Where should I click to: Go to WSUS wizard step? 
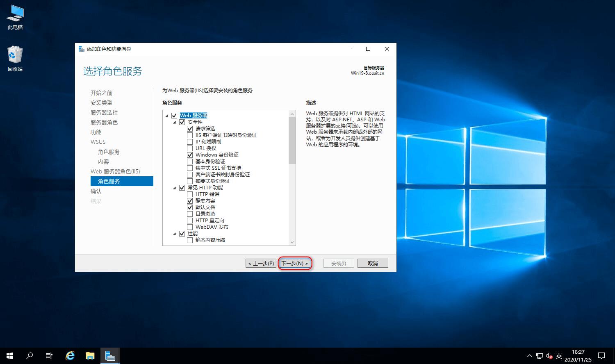point(98,142)
